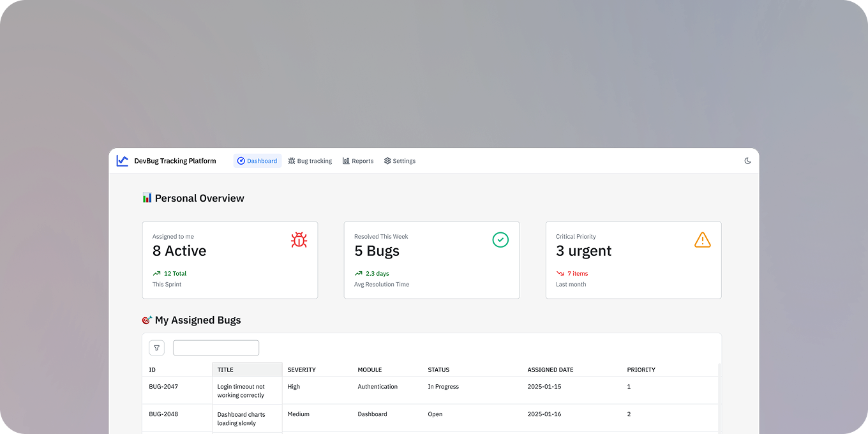
Task: Open the Dashboard tab
Action: coord(257,161)
